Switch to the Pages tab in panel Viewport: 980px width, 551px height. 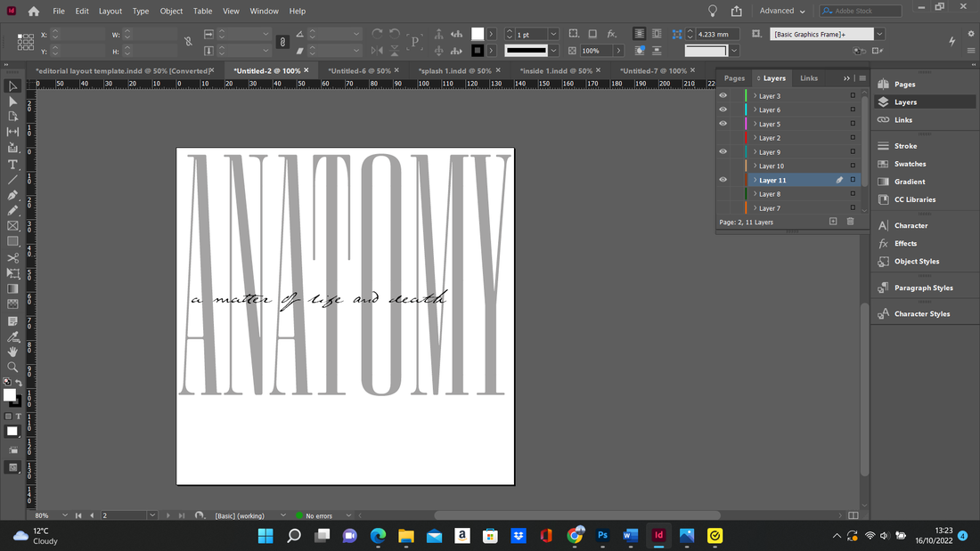click(x=734, y=78)
